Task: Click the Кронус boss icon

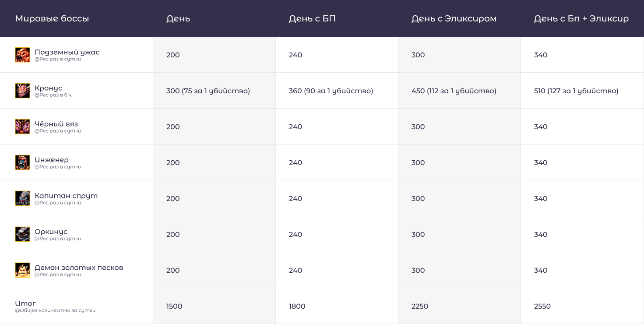Action: pos(23,91)
